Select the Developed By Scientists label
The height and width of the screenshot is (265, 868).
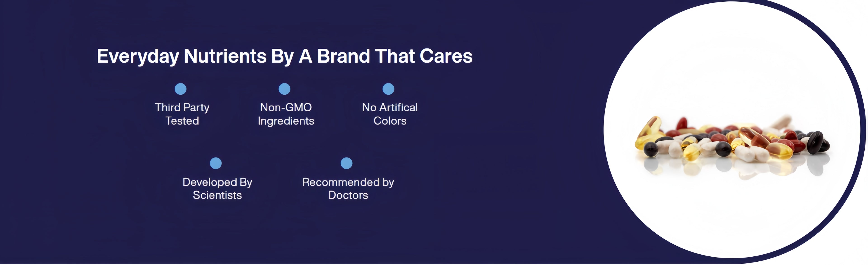(217, 188)
